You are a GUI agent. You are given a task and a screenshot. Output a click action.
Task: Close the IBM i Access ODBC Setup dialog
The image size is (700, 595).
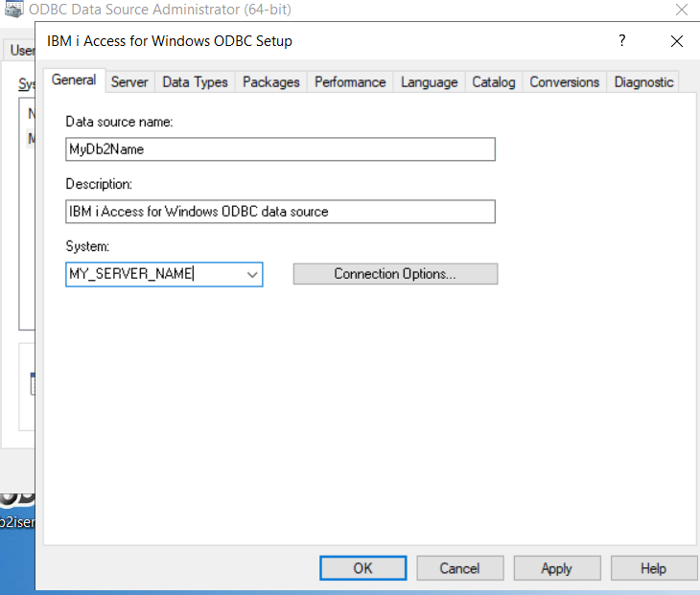(677, 41)
